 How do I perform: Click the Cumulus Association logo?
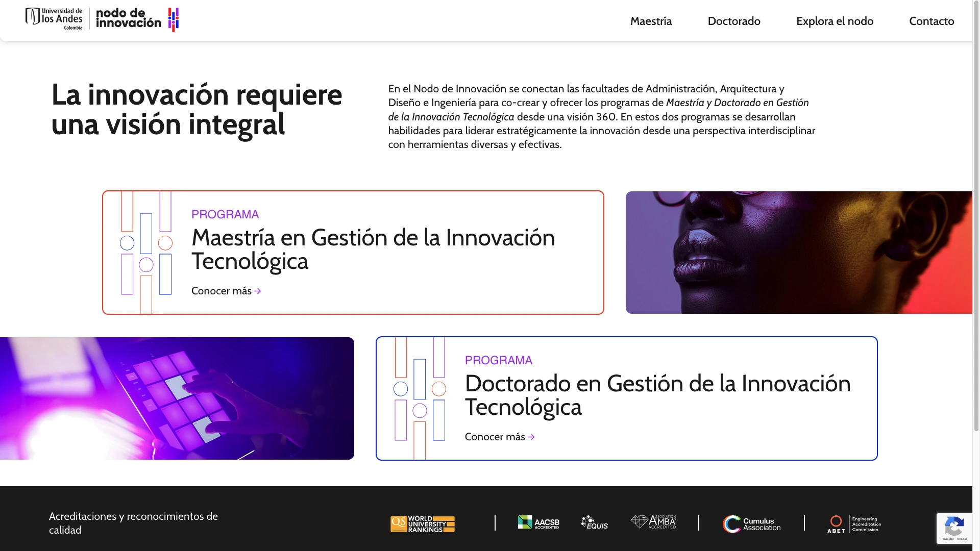[x=751, y=524]
